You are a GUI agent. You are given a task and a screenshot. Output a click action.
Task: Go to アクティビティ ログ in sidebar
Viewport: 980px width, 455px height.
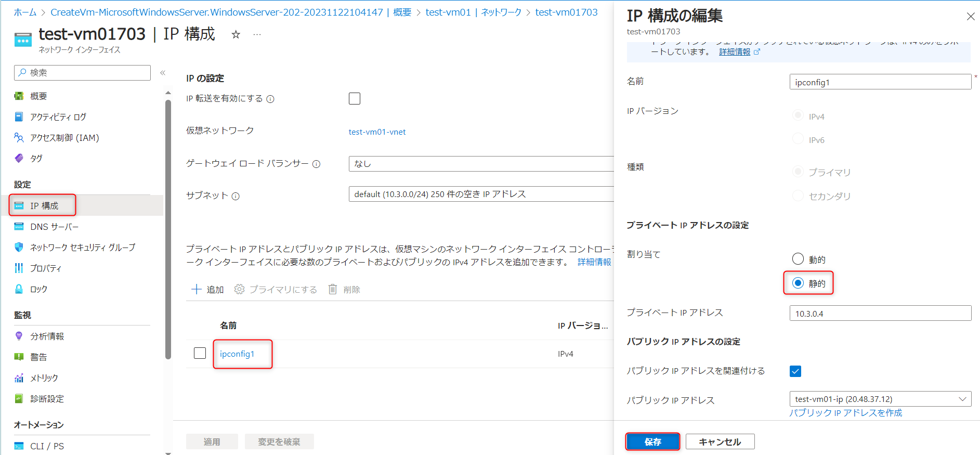(58, 117)
